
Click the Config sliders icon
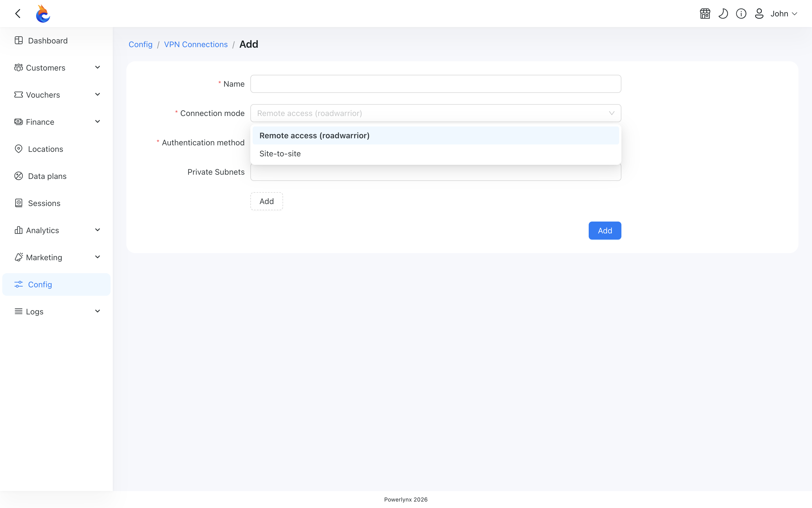click(19, 284)
